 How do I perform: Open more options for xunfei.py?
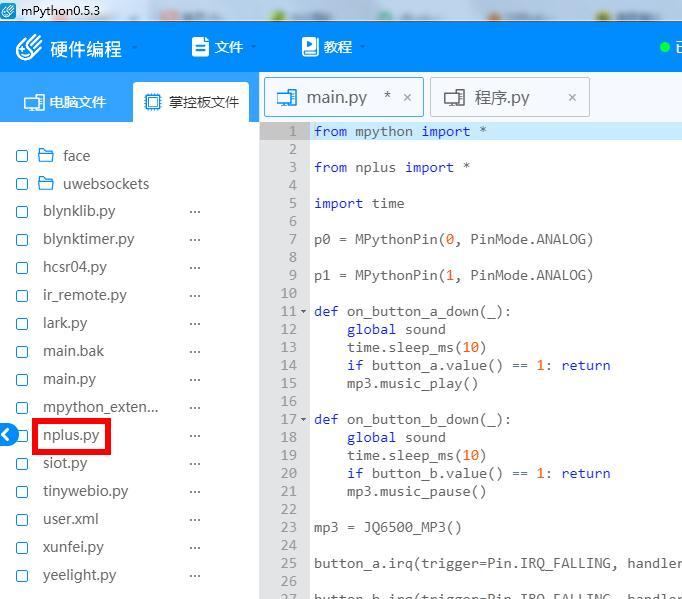(x=195, y=548)
